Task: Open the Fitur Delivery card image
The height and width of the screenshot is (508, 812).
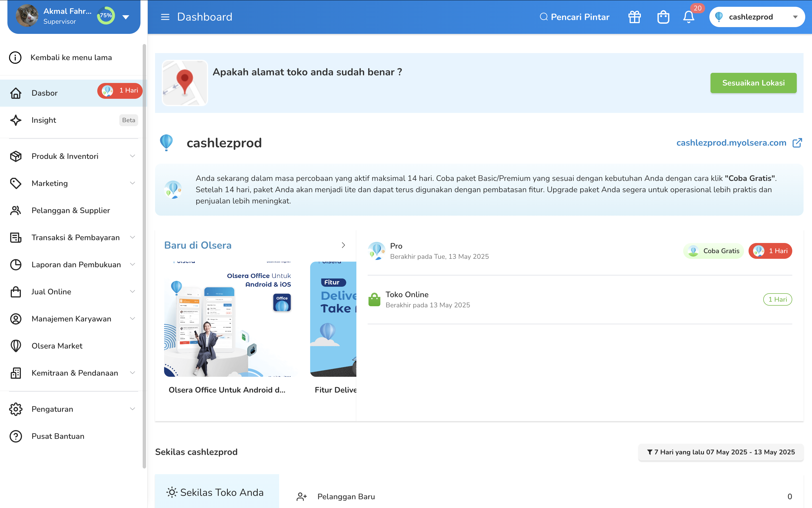Action: tap(333, 319)
